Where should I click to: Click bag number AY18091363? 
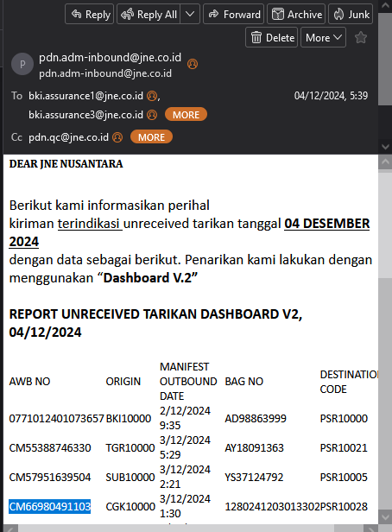(x=254, y=448)
